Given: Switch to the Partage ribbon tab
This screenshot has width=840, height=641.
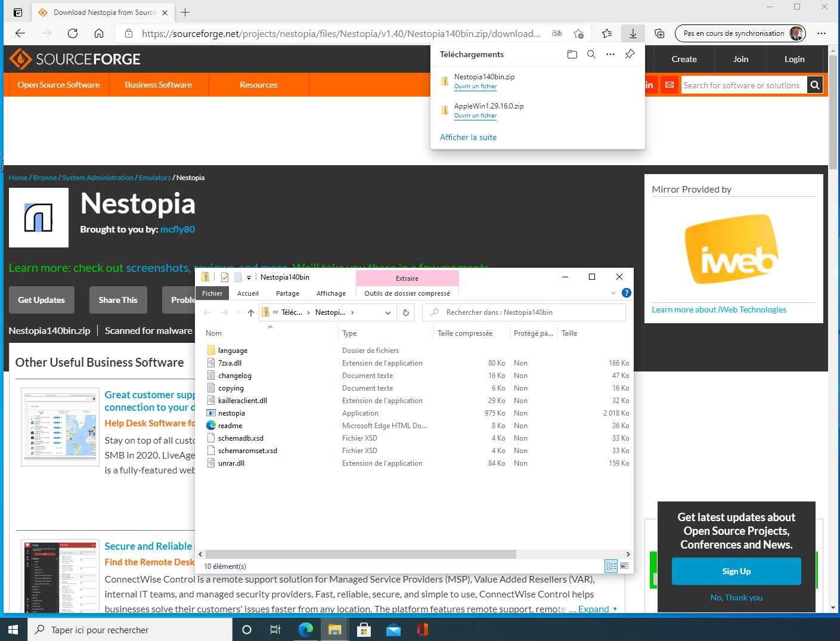Looking at the screenshot, I should tap(287, 293).
